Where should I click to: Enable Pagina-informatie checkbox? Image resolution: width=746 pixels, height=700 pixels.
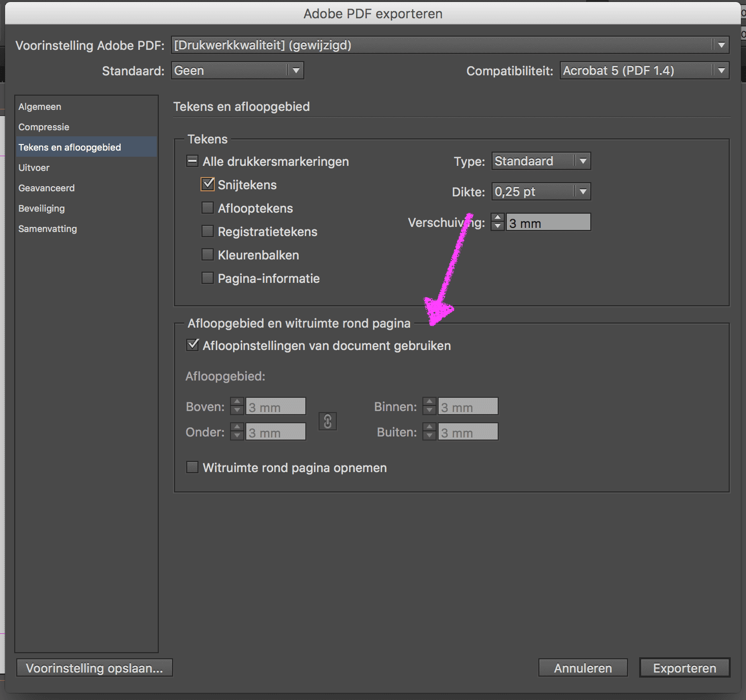(208, 278)
